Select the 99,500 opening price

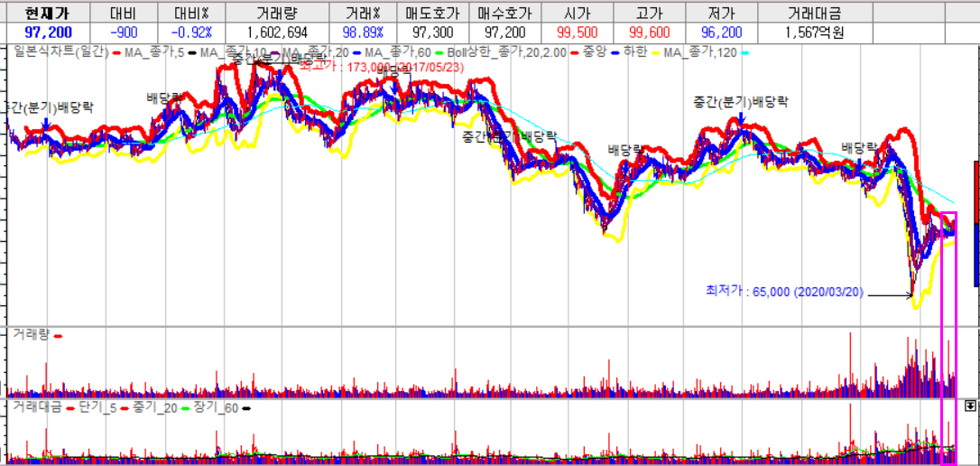578,33
